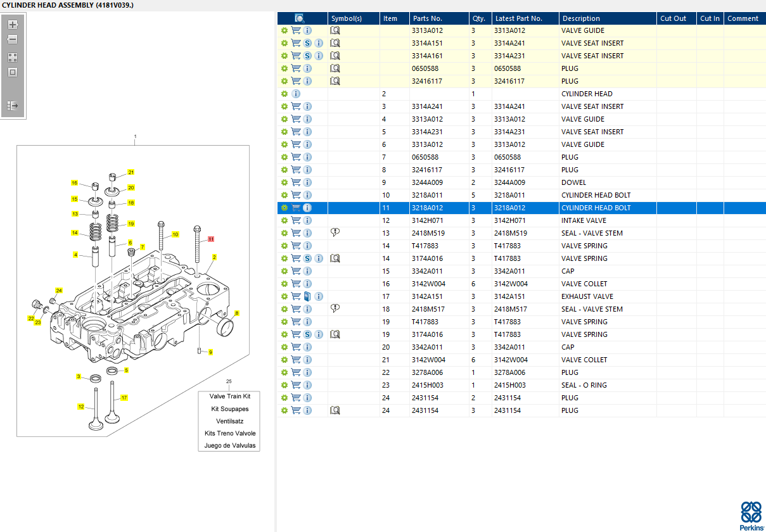Open book symbol for part 0650588 in yellow rows
The width and height of the screenshot is (766, 532).
[x=335, y=68]
